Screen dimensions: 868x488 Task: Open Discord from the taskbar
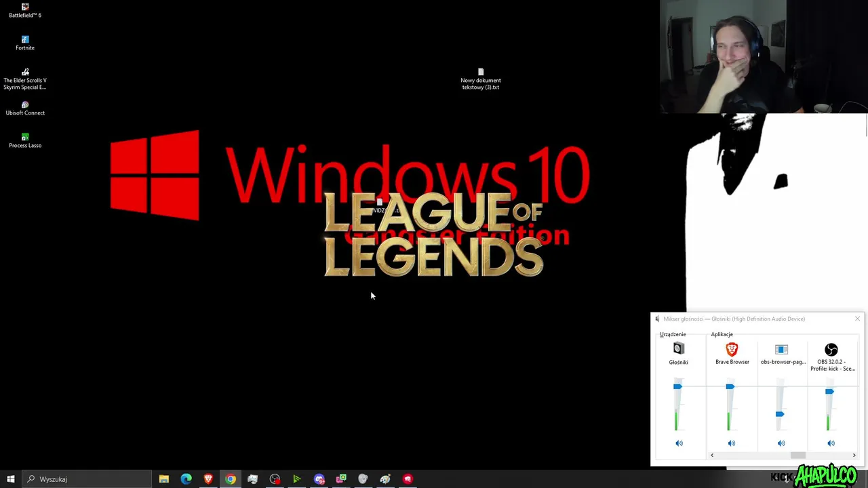coord(319,479)
